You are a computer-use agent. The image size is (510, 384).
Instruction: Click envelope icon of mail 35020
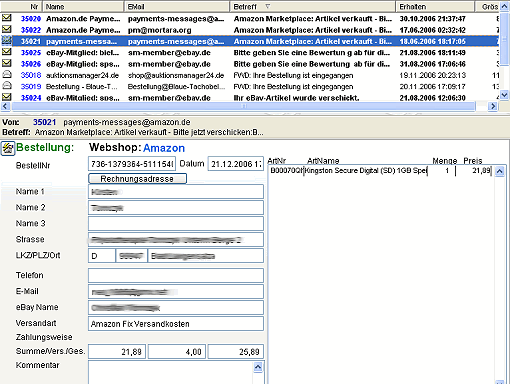point(7,18)
